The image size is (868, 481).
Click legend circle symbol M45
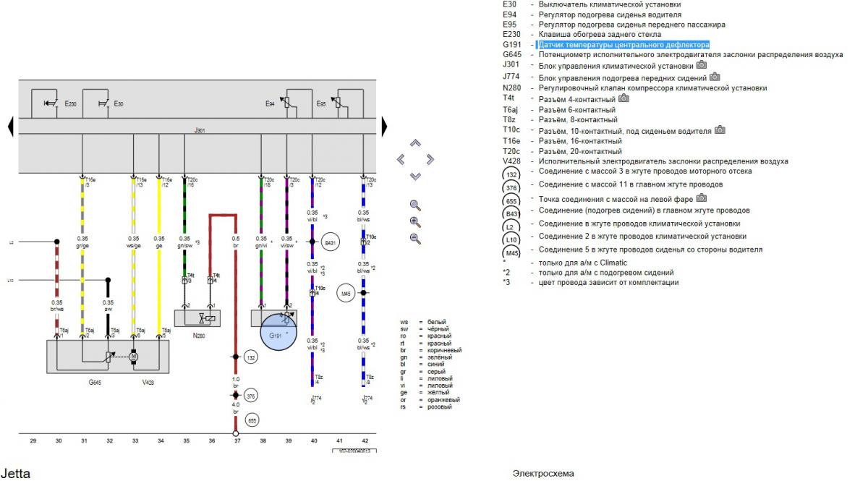pyautogui.click(x=511, y=252)
